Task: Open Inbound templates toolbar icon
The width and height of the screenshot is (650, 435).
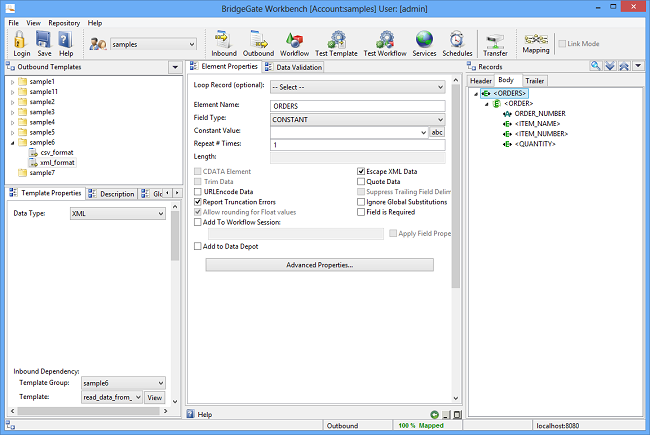Action: click(223, 40)
